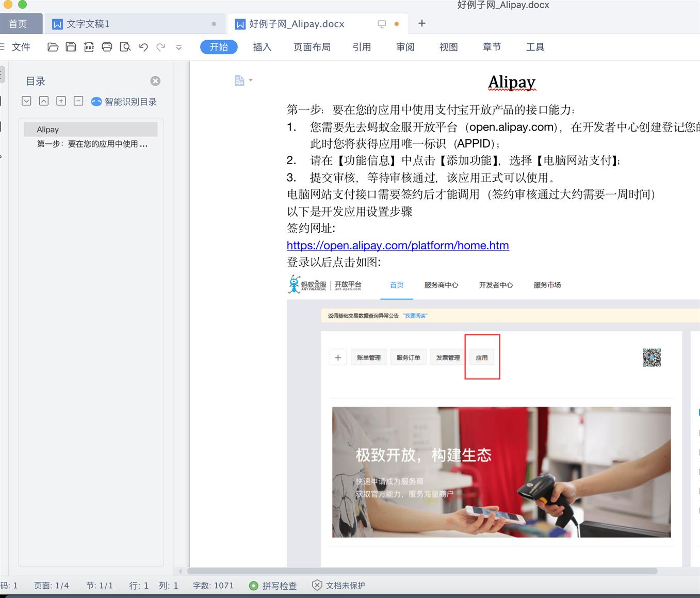The width and height of the screenshot is (700, 598).
Task: Select the 开始 ribbon tab
Action: coord(219,47)
